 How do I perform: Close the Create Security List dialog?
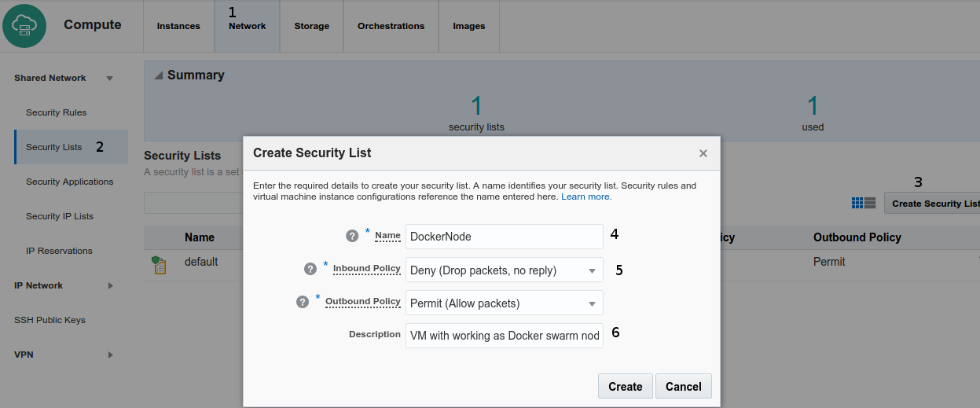point(703,153)
